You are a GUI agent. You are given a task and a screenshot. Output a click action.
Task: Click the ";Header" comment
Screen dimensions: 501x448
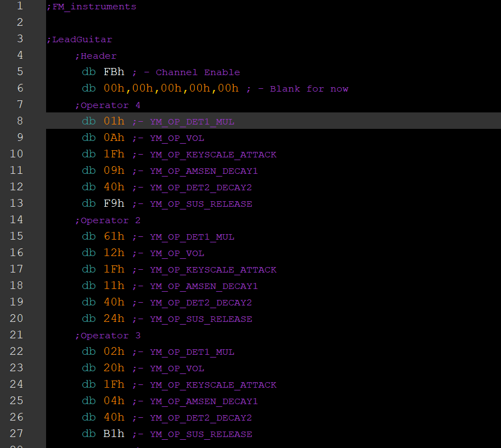[96, 56]
